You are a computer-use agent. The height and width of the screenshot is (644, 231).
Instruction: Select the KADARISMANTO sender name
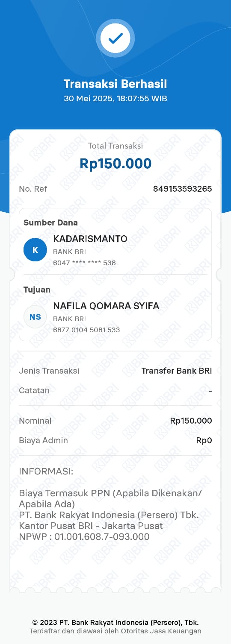point(90,239)
